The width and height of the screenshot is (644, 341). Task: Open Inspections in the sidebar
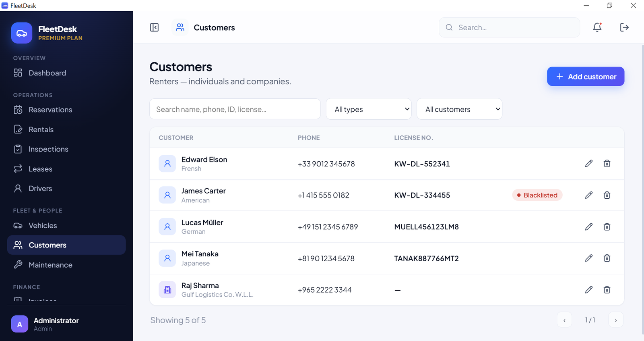point(66,149)
